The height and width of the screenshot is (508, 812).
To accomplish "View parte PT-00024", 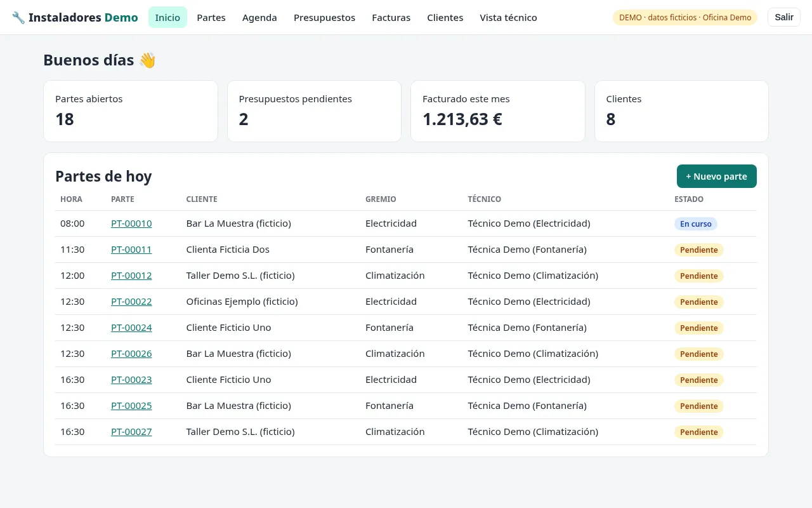I will coord(131,328).
